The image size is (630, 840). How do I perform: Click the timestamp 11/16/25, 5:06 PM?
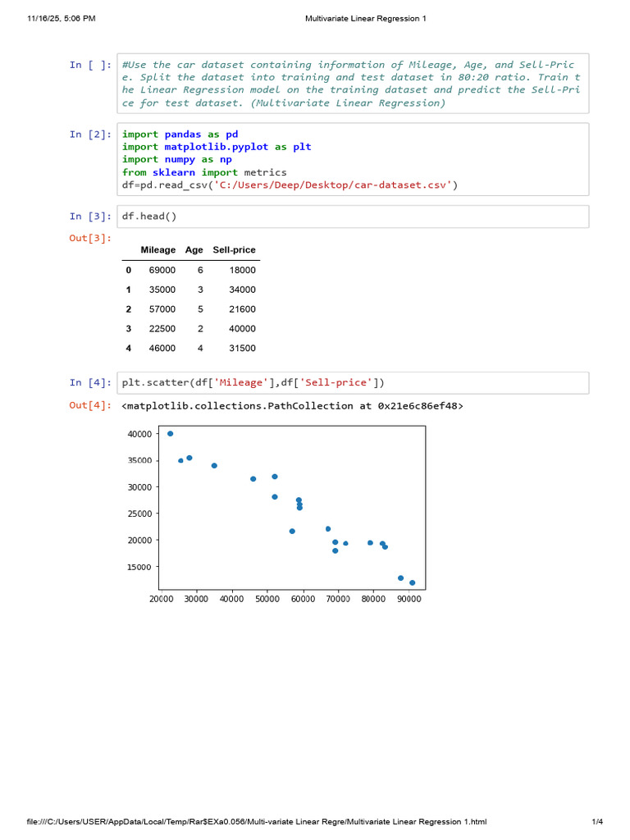click(62, 19)
